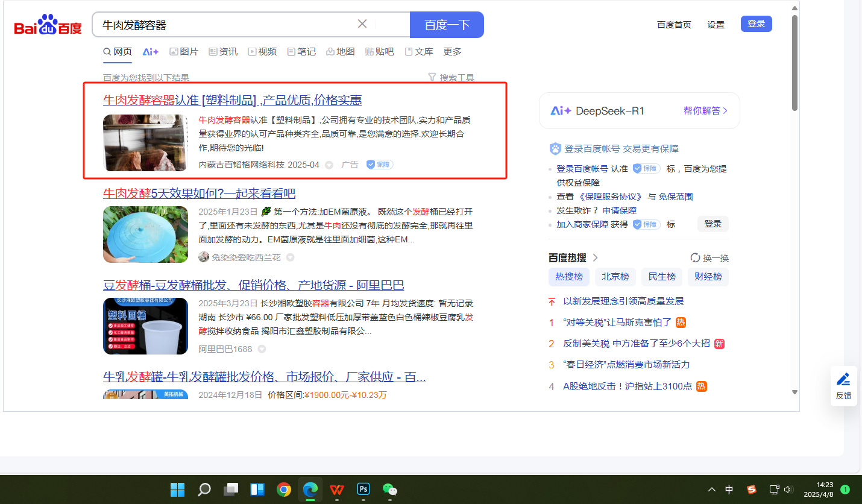
Task: Click the blue lid result thumbnail
Action: click(145, 235)
